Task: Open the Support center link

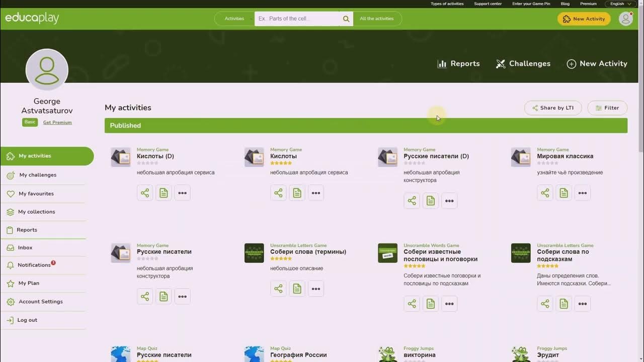Action: point(488,4)
